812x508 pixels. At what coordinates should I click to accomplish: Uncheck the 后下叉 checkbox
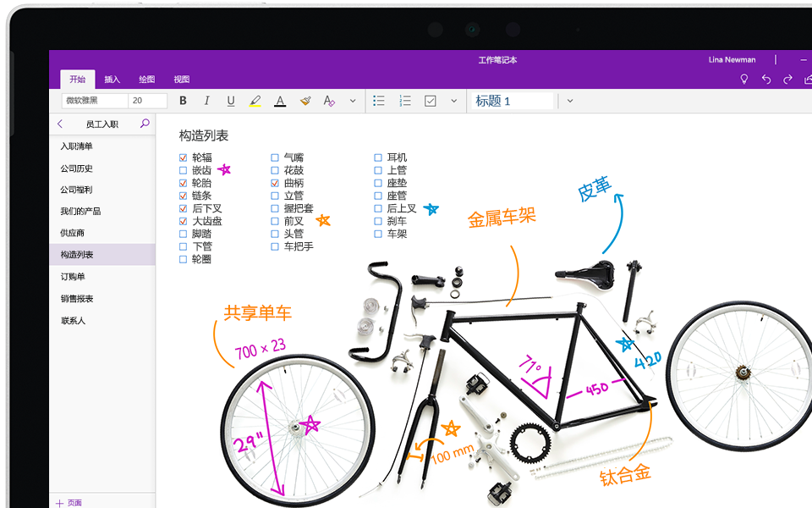(183, 208)
